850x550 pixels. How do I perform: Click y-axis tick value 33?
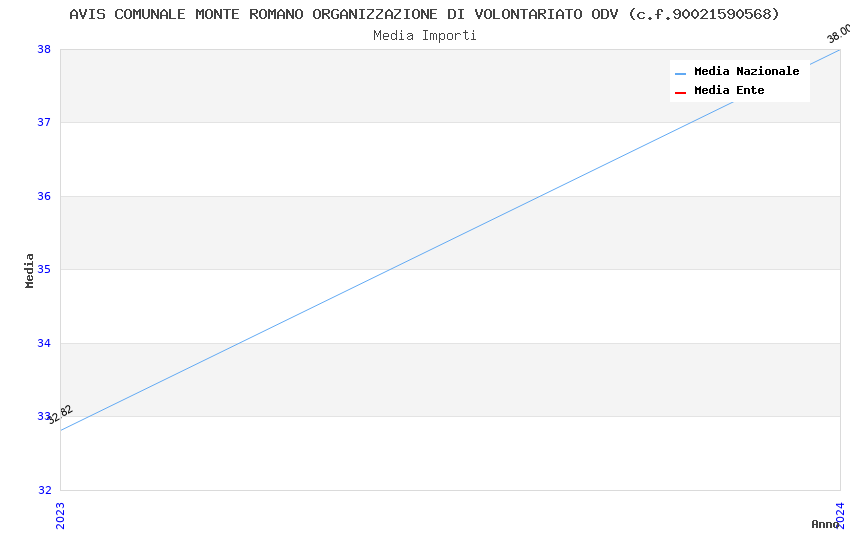pyautogui.click(x=44, y=416)
